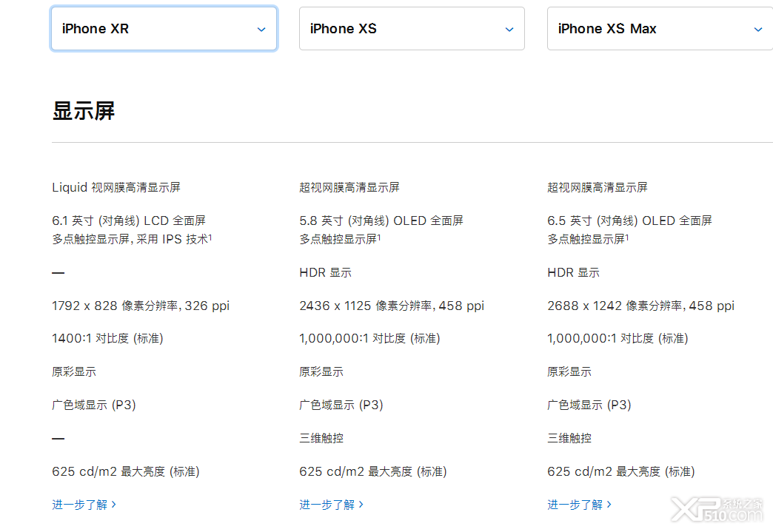This screenshot has height=532, width=773.
Task: Select text '2436 x 1125 像素分辨率, 458 ppi'
Action: click(392, 306)
